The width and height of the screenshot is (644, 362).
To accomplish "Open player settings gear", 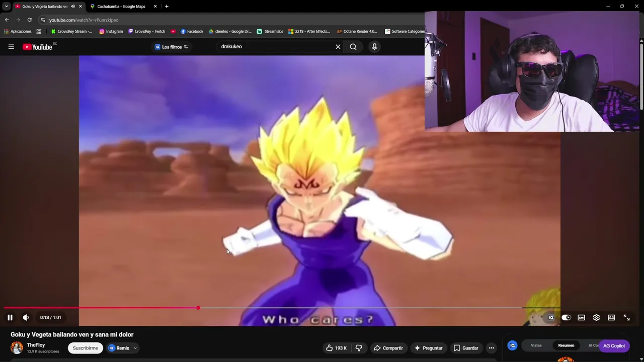I will coord(596,317).
